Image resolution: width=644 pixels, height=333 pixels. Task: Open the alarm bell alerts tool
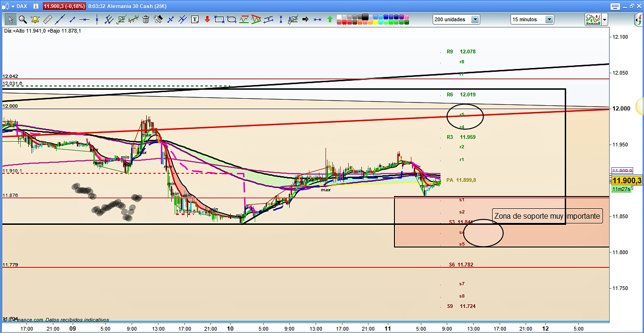[35, 19]
